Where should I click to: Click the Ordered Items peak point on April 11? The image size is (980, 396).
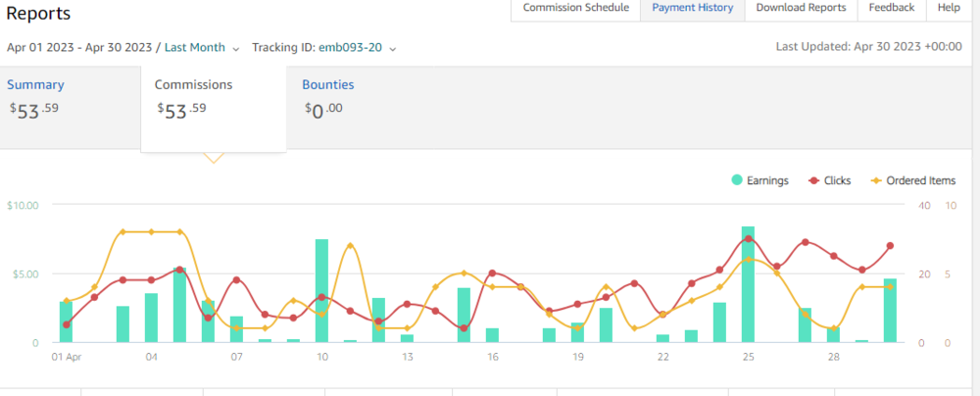click(x=350, y=245)
